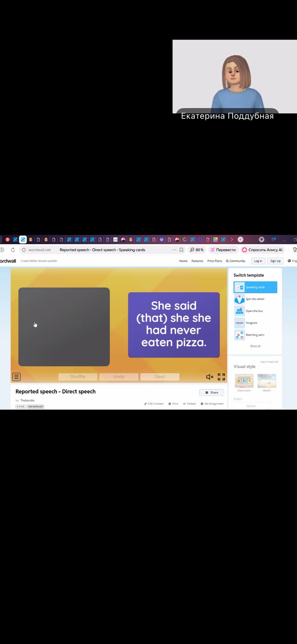Open the new tab plus icon

point(240,239)
